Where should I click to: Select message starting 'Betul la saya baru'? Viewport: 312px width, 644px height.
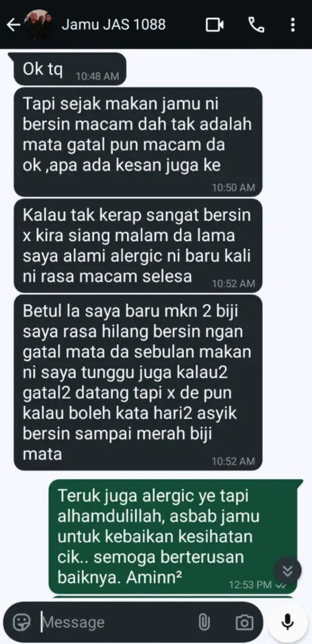138,382
